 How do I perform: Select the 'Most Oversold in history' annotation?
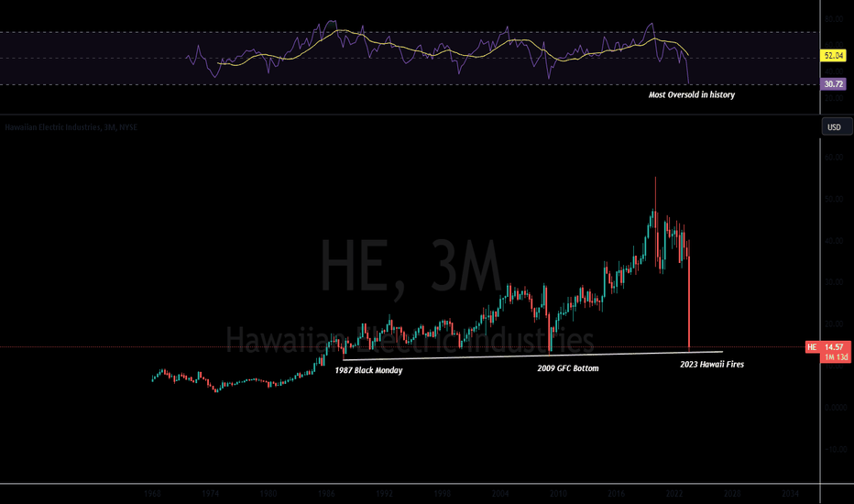pyautogui.click(x=691, y=94)
